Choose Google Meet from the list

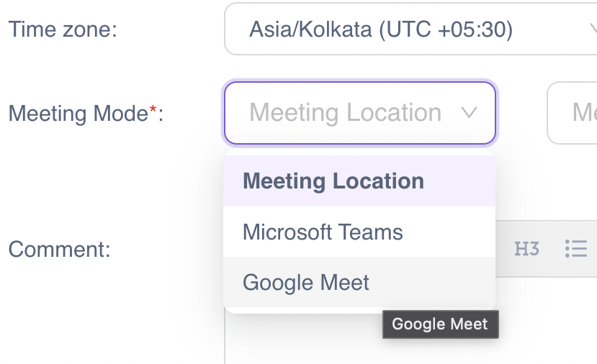click(x=359, y=282)
